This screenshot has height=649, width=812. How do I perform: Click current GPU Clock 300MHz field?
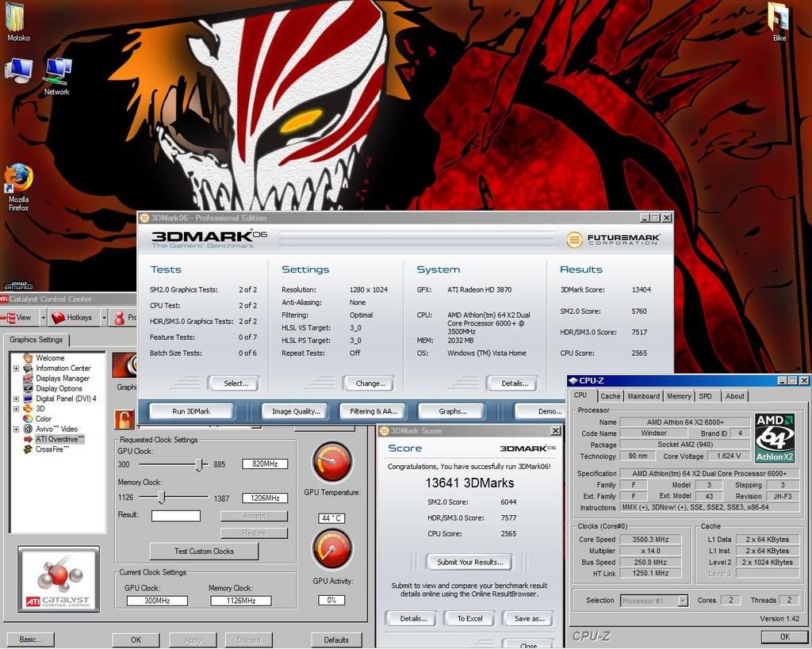[x=158, y=601]
